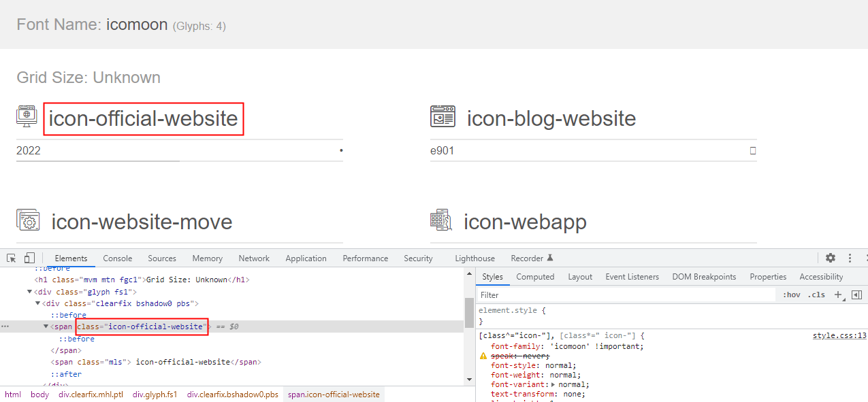Open DevTools settings gear
The height and width of the screenshot is (402, 868).
(831, 258)
